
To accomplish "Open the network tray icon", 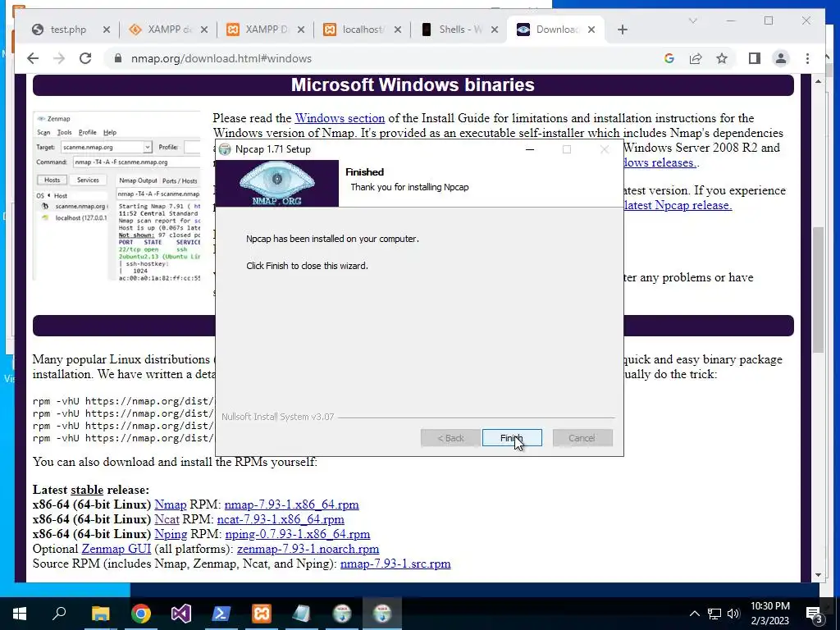I will (x=714, y=614).
